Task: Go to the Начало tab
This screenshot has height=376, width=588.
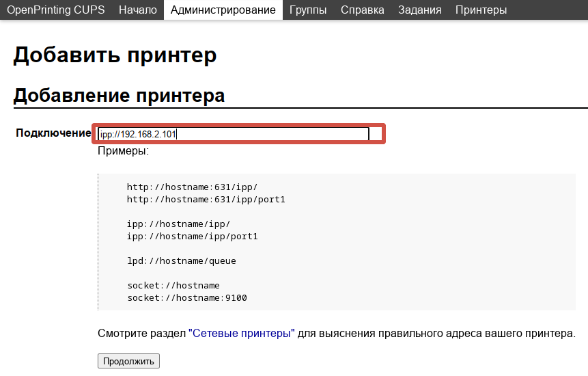Action: point(137,10)
